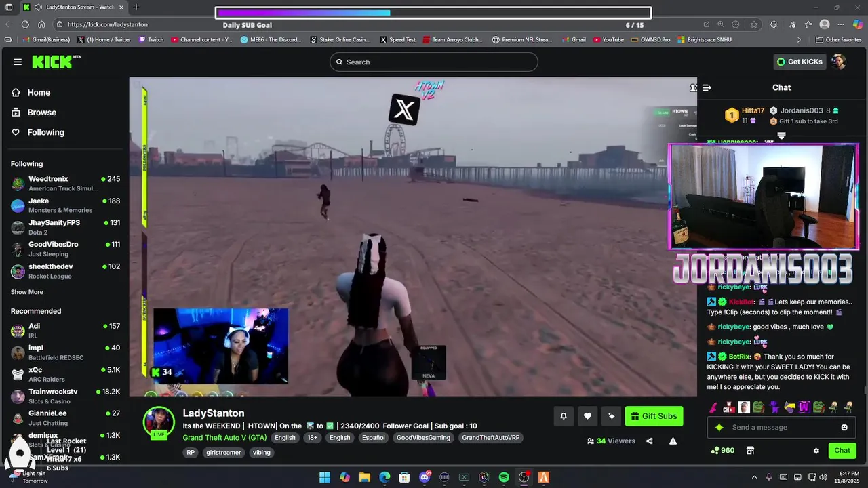
Task: Open Grand Theft Auto V category link
Action: [x=224, y=438]
